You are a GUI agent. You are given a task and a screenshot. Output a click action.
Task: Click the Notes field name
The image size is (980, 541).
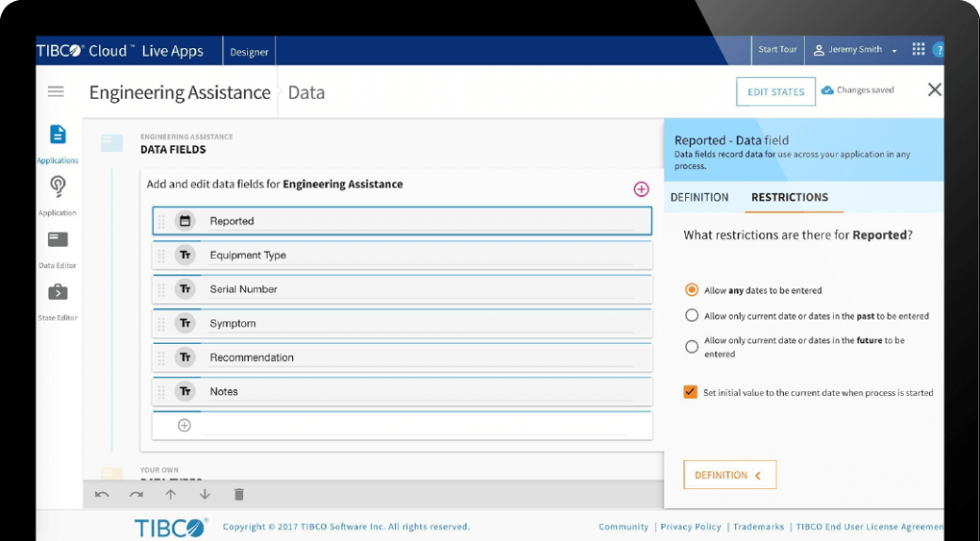(x=420, y=391)
